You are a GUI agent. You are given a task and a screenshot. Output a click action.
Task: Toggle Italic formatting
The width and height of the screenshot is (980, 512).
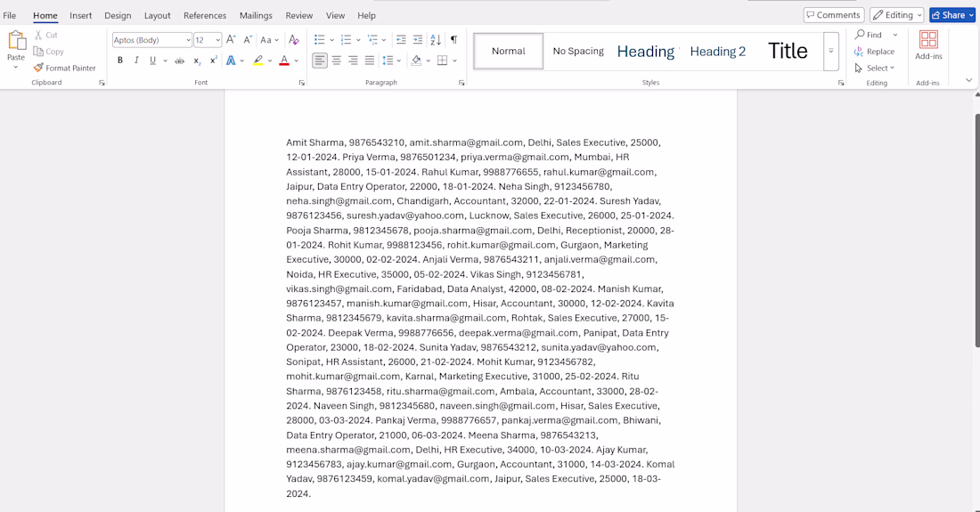click(x=136, y=61)
